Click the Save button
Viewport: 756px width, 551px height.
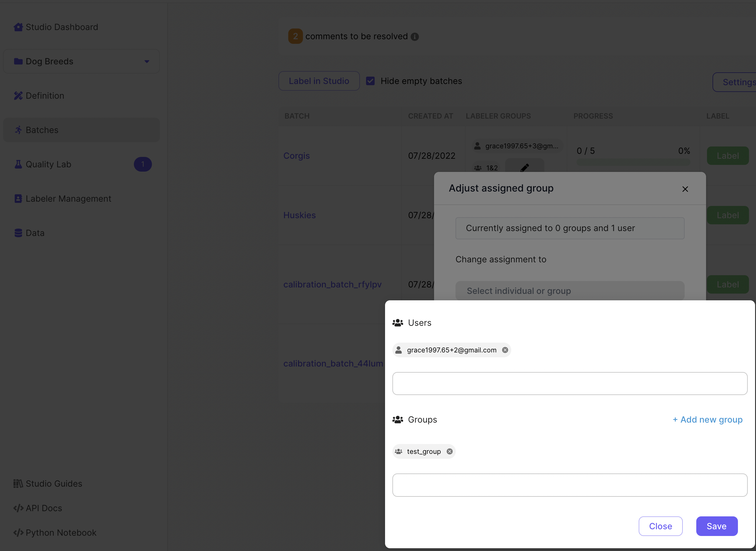coord(716,526)
